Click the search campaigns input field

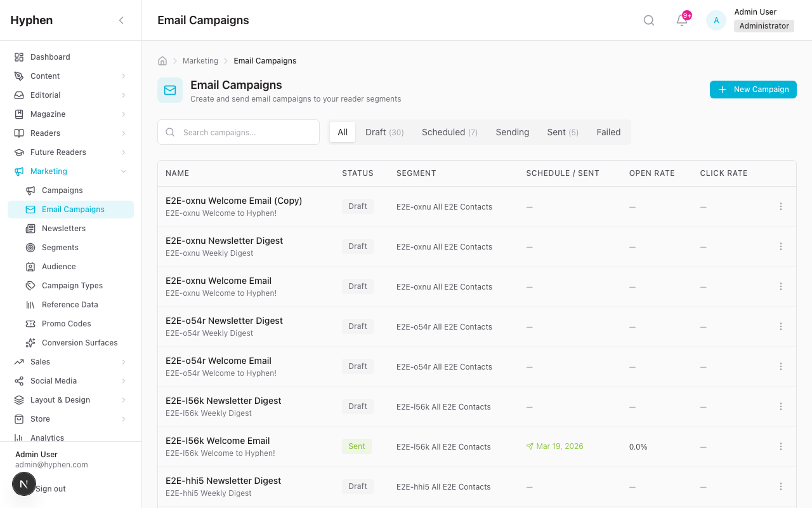tap(238, 132)
